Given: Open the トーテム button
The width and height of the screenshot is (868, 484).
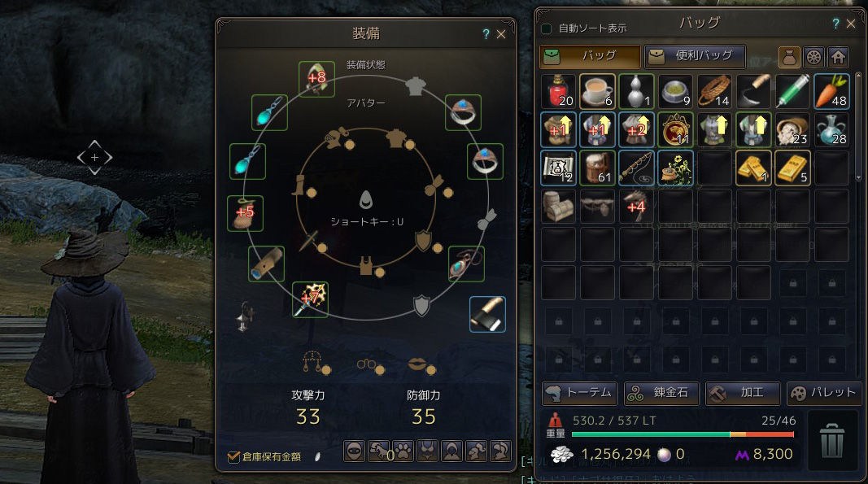Looking at the screenshot, I should (x=579, y=393).
